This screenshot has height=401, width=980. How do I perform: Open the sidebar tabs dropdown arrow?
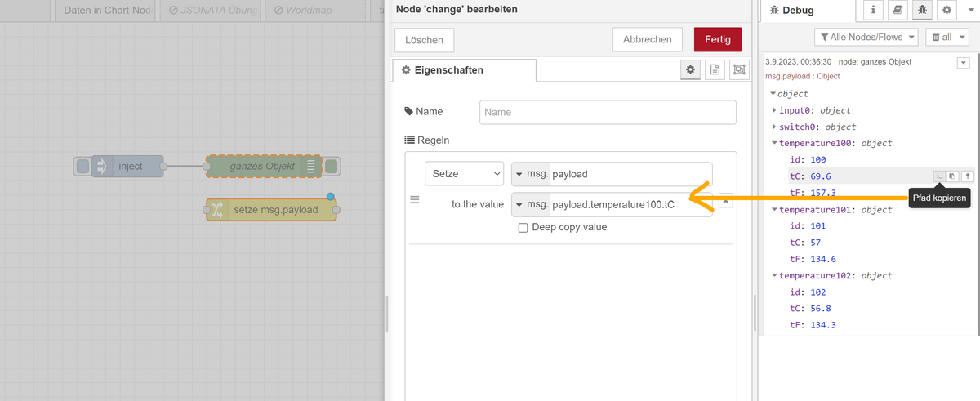[971, 10]
